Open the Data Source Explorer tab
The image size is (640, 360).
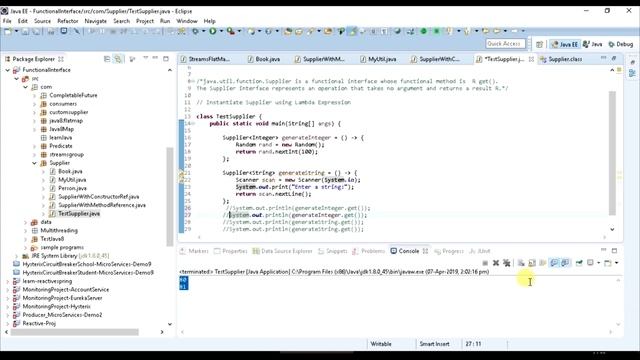tap(282, 251)
